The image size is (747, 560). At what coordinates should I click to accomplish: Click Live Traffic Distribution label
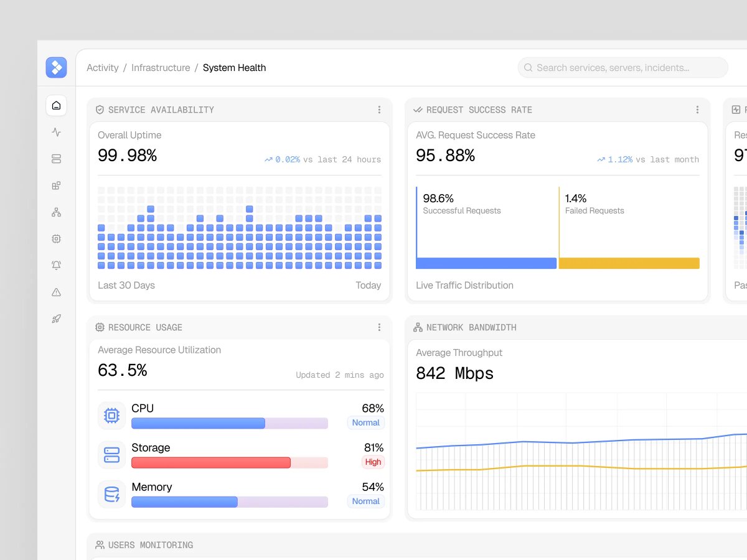point(465,286)
